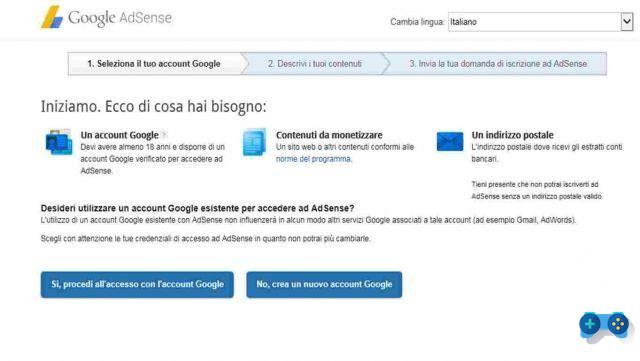Click the sentence Scegli con attenzione le tue credenziali

(206, 238)
